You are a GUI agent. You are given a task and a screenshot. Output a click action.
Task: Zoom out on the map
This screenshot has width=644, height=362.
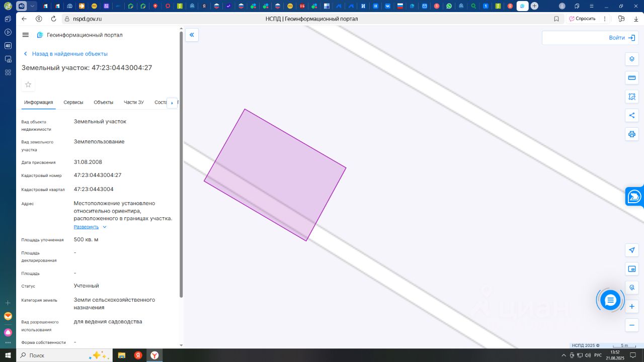(632, 325)
